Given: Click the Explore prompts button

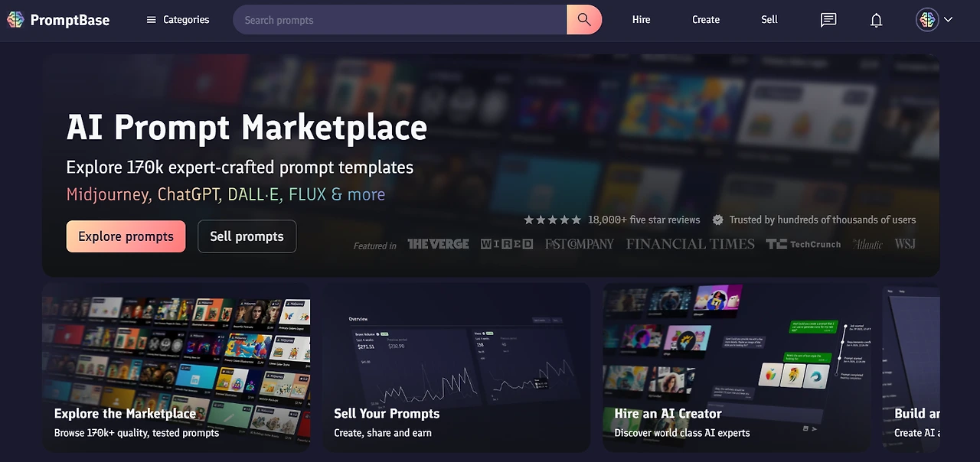Looking at the screenshot, I should [x=126, y=236].
